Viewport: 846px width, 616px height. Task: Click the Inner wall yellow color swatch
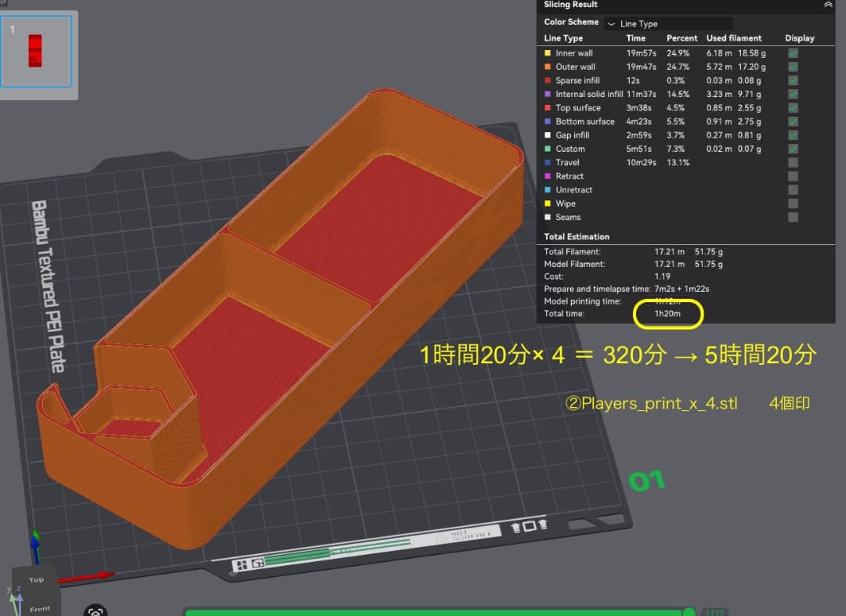tap(548, 53)
